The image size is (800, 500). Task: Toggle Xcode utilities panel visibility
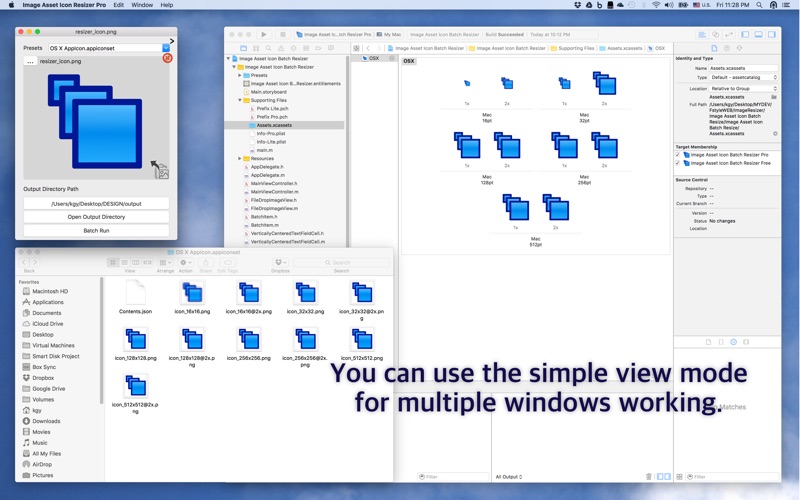coord(772,34)
